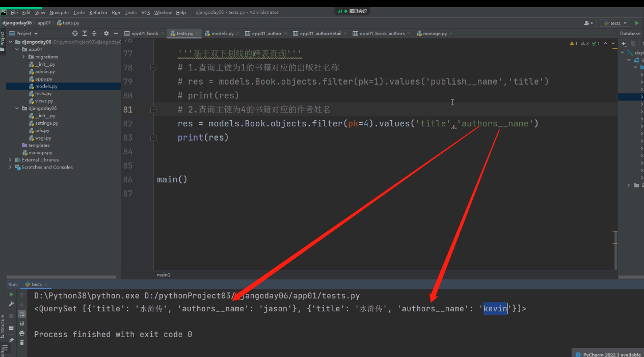Go to previous highlighted error with up chevron

(x=605, y=44)
